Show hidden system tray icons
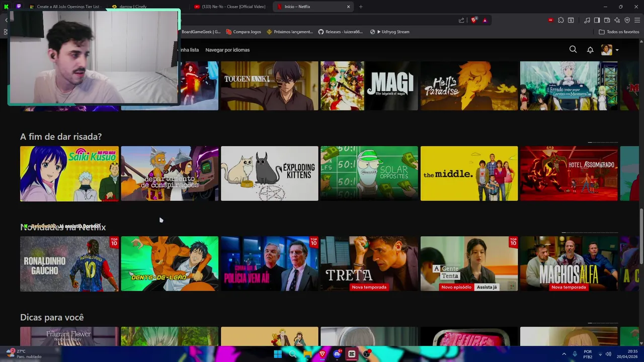The height and width of the screenshot is (362, 644). (564, 354)
